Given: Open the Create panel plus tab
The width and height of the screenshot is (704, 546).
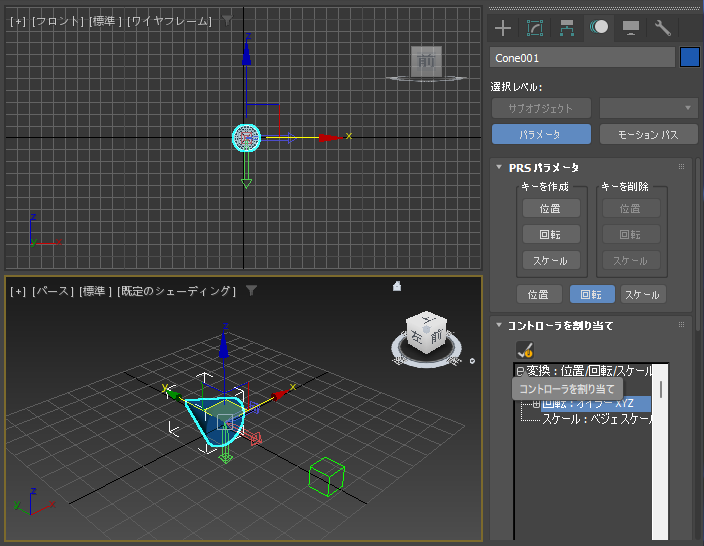Looking at the screenshot, I should pyautogui.click(x=503, y=28).
